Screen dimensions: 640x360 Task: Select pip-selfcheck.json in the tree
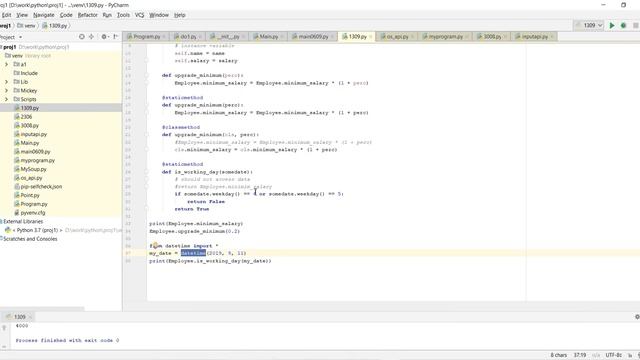point(41,187)
